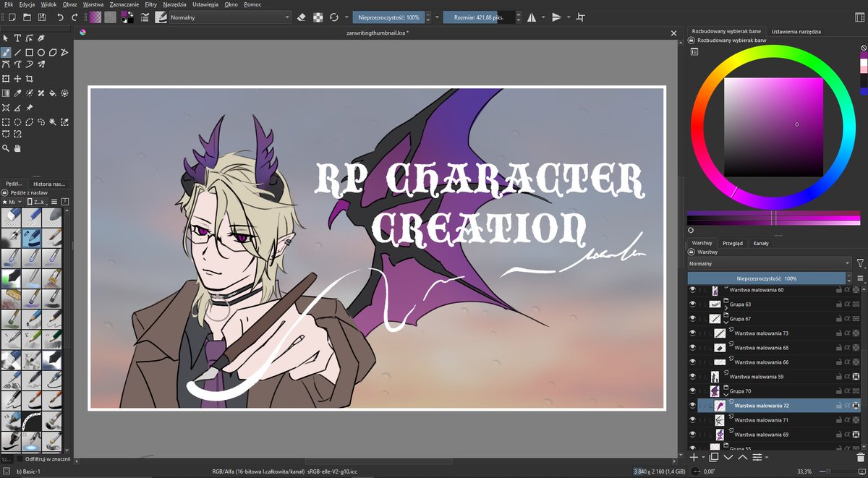Open the layer blending mode dropdown
Viewport: 868px width, 478px height.
point(769,263)
